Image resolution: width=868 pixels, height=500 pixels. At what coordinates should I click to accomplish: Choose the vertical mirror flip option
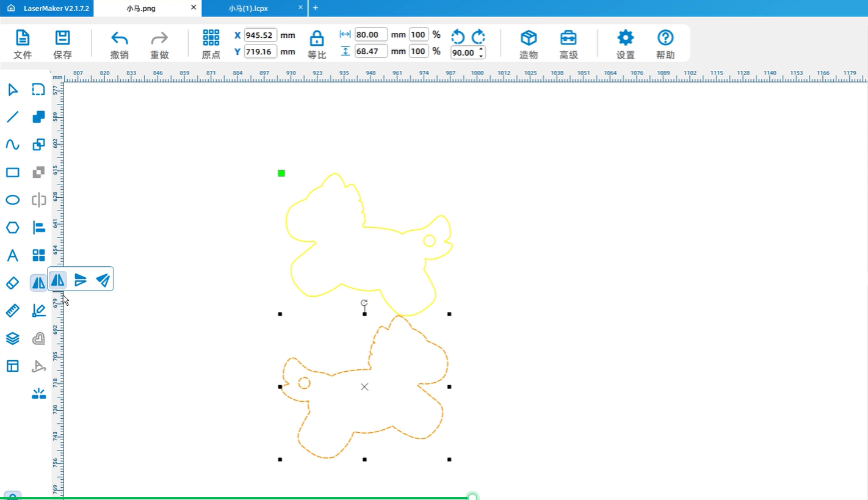81,280
